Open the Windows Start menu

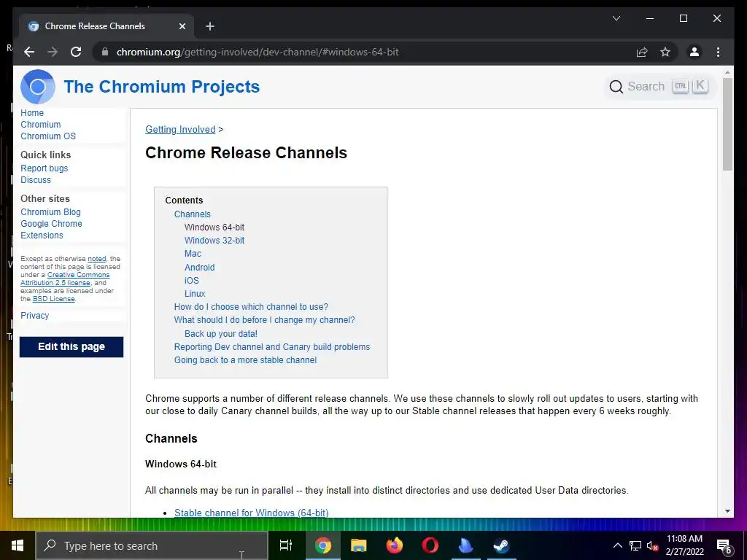[18, 545]
